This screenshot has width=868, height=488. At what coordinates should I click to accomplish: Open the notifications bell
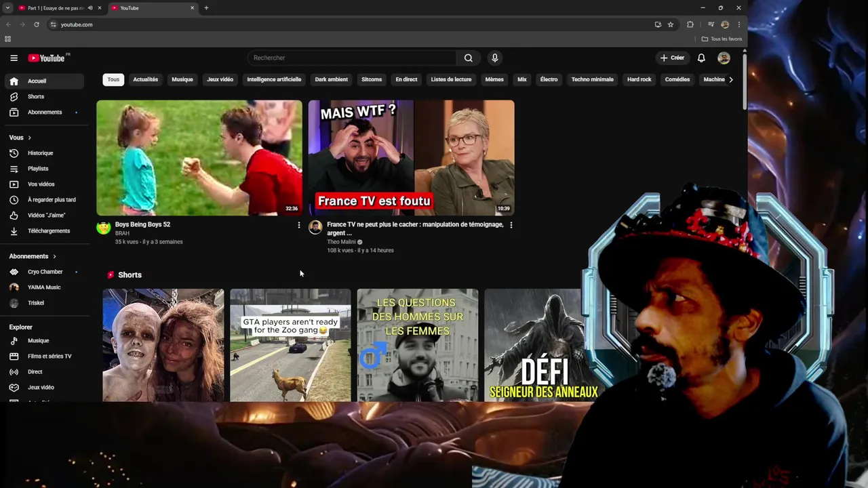(x=701, y=58)
